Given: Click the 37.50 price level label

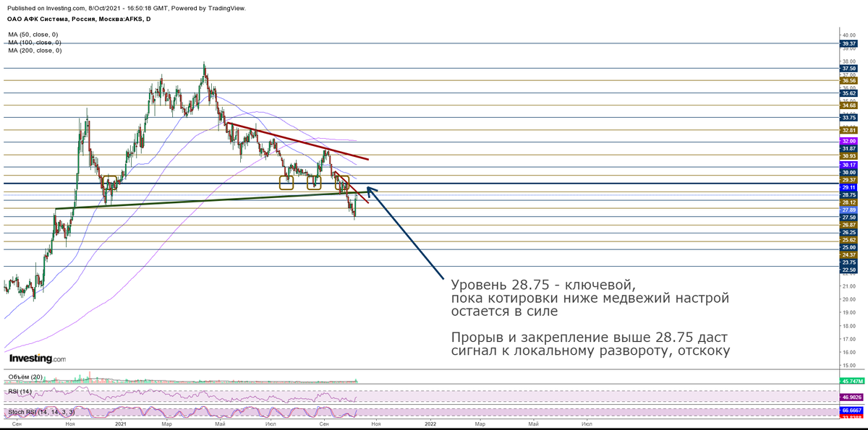Looking at the screenshot, I should tap(849, 68).
